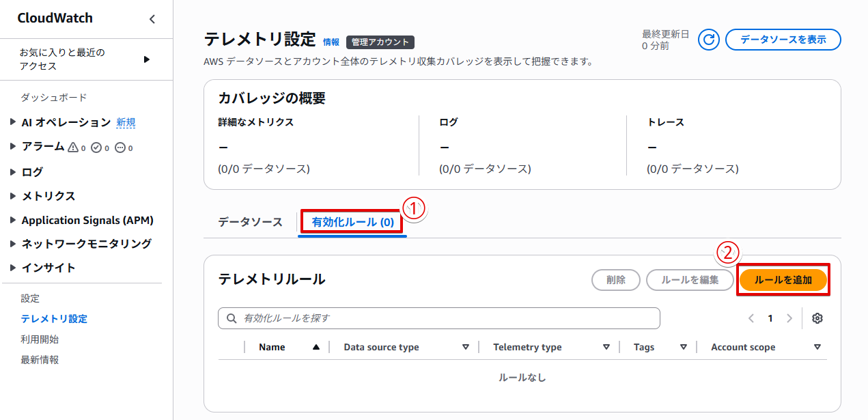This screenshot has width=868, height=420.
Task: Click the 管理アカウント badge
Action: (380, 42)
